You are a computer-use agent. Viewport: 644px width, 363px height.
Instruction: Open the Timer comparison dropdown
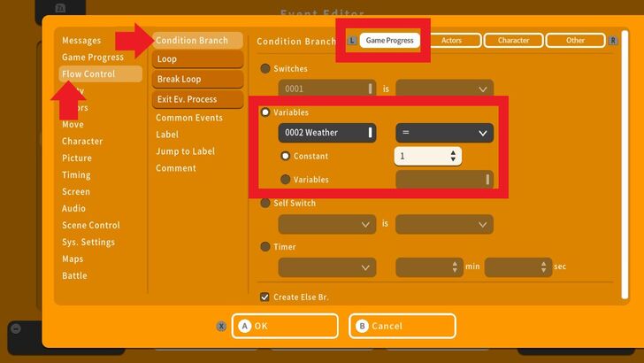pyautogui.click(x=326, y=266)
